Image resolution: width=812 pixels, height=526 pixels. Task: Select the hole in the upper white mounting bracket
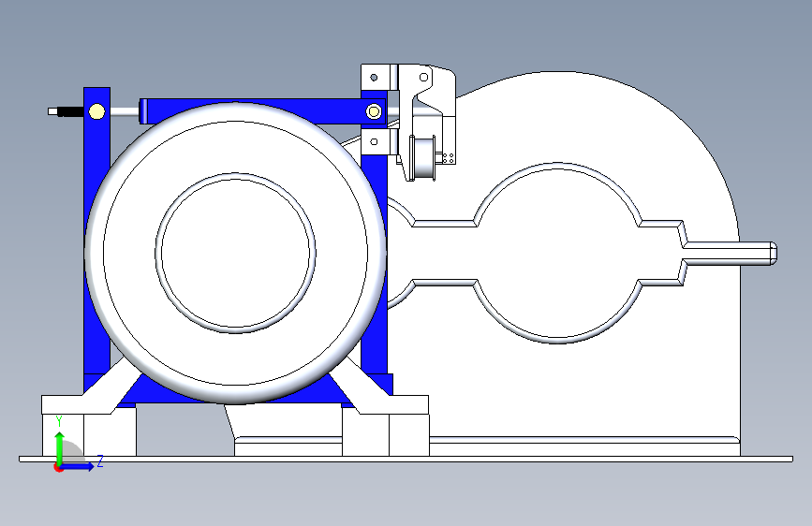tap(374, 78)
